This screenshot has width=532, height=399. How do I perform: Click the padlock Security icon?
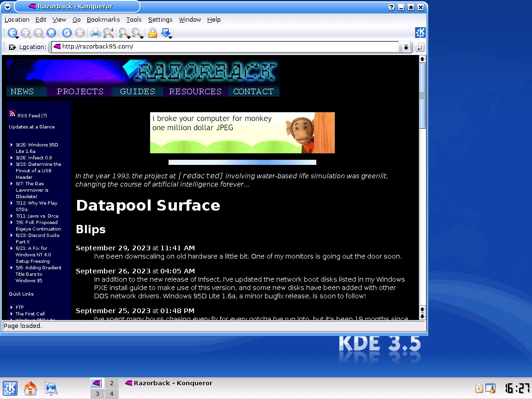(x=153, y=33)
